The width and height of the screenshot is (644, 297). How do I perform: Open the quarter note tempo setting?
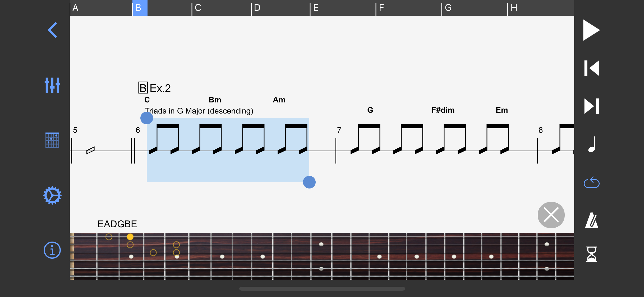point(592,144)
